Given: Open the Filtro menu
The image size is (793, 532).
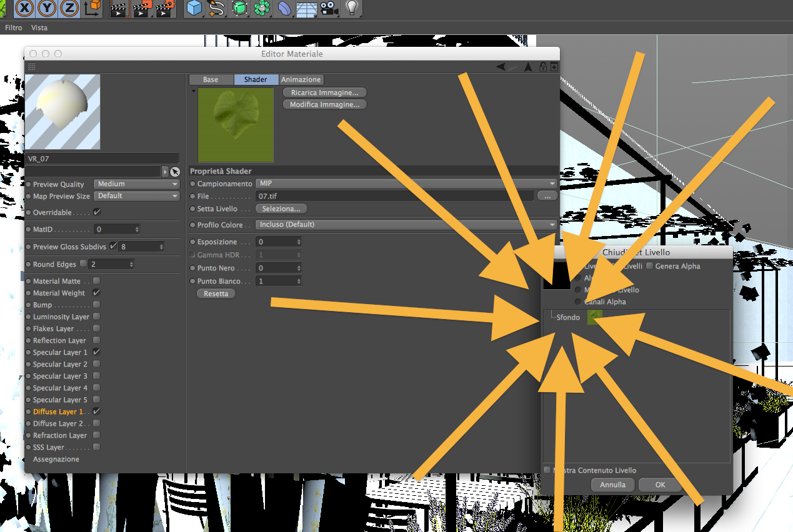Looking at the screenshot, I should tap(13, 27).
